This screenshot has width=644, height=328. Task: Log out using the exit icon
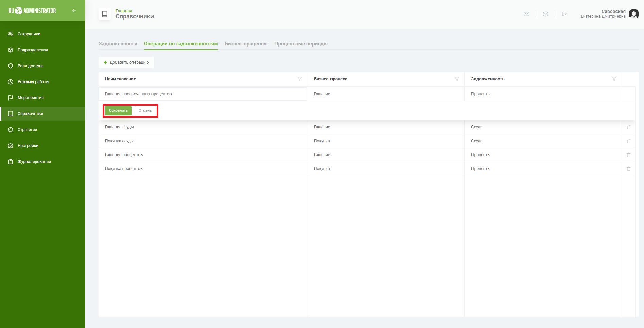564,14
